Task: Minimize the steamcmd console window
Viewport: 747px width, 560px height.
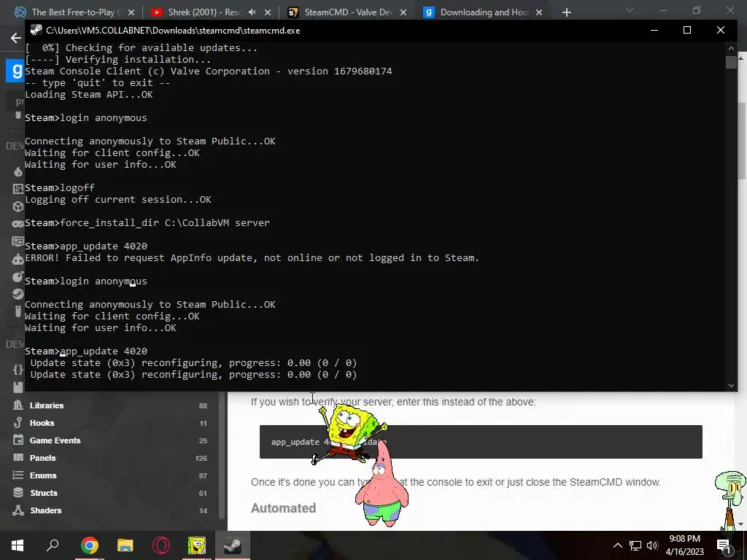Action: pyautogui.click(x=654, y=30)
